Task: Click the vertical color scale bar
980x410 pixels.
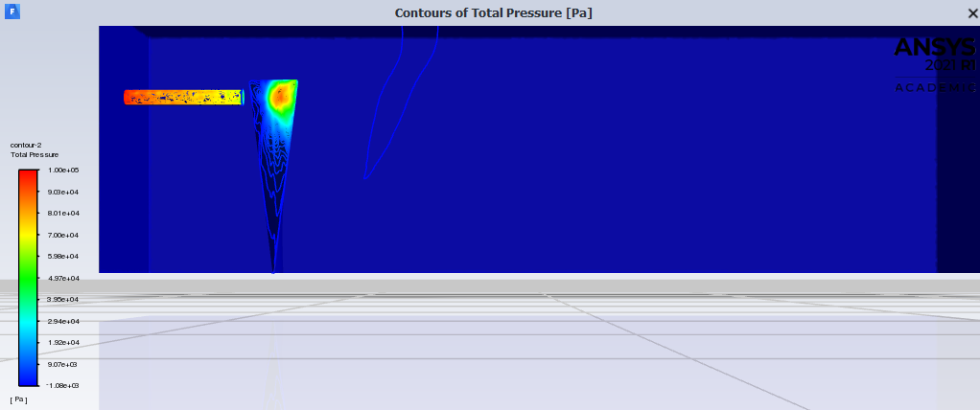Action: pyautogui.click(x=28, y=278)
